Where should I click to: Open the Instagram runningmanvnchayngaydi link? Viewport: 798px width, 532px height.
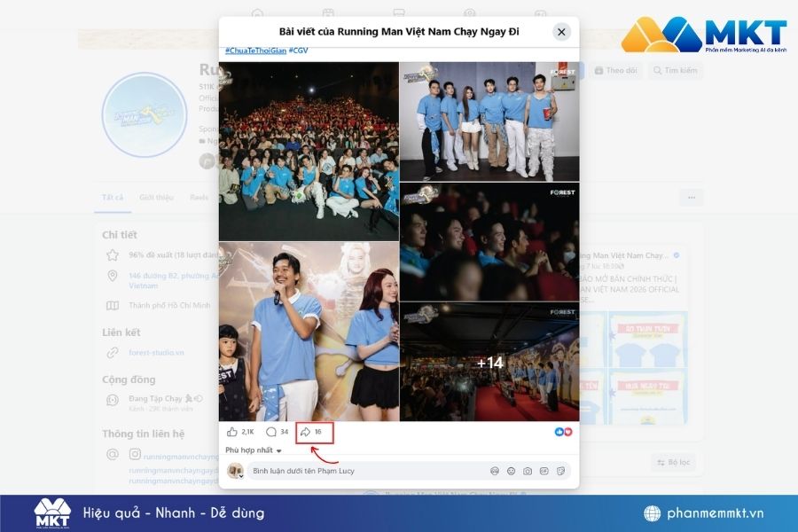point(181,457)
